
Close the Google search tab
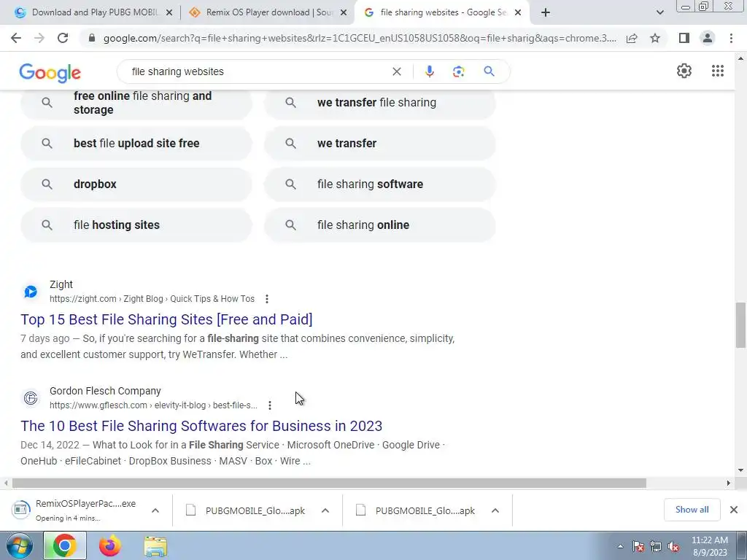coord(518,13)
